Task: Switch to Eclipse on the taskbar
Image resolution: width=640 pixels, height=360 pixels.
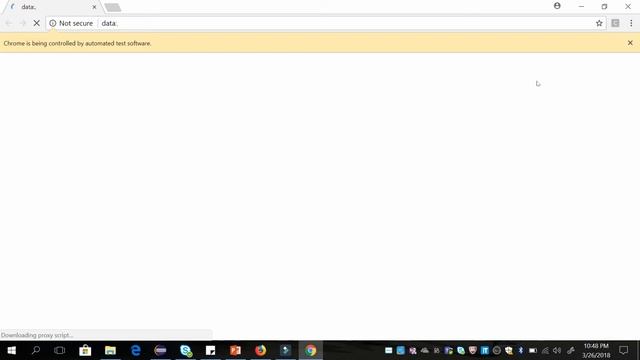Action: (160, 350)
